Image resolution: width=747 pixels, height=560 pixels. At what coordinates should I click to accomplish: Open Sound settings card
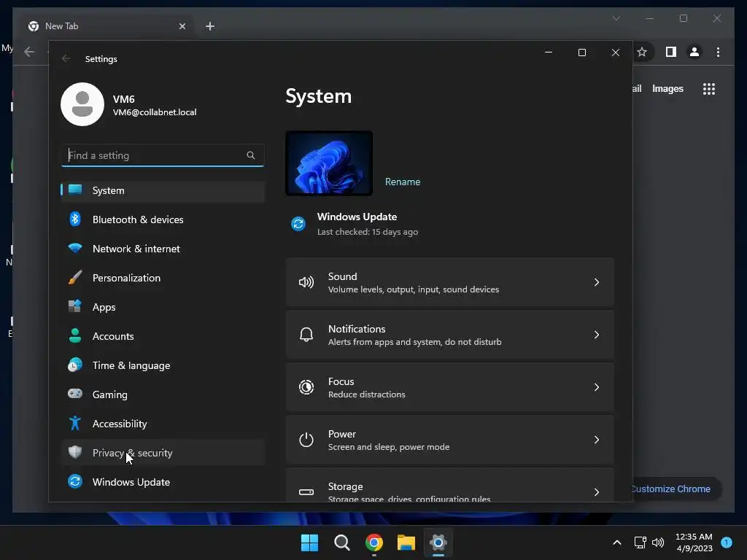(x=449, y=282)
